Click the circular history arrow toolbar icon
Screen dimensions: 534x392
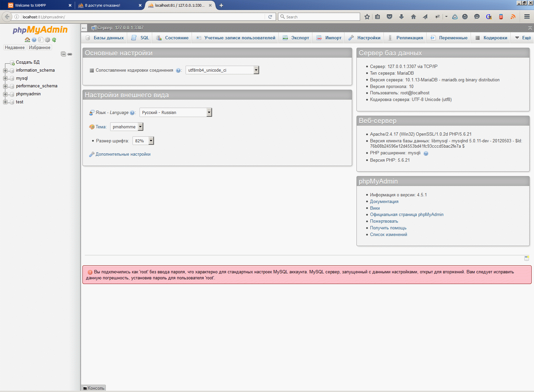point(465,17)
